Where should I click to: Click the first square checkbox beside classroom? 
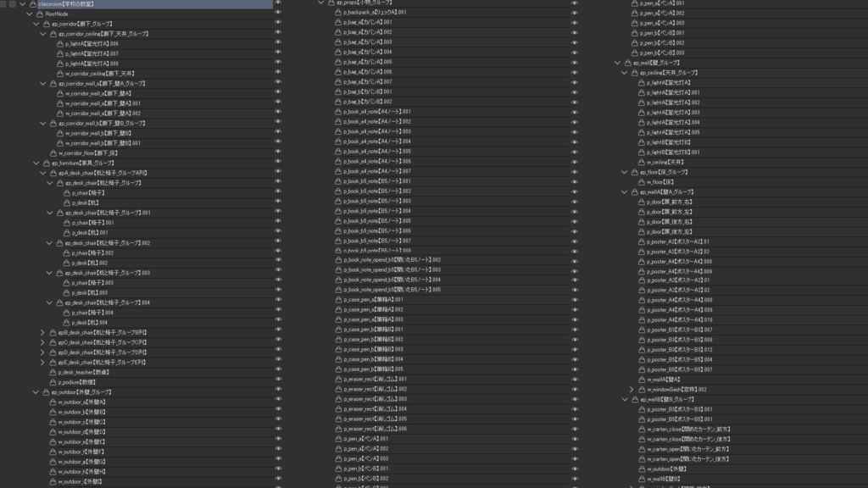tap(4, 4)
